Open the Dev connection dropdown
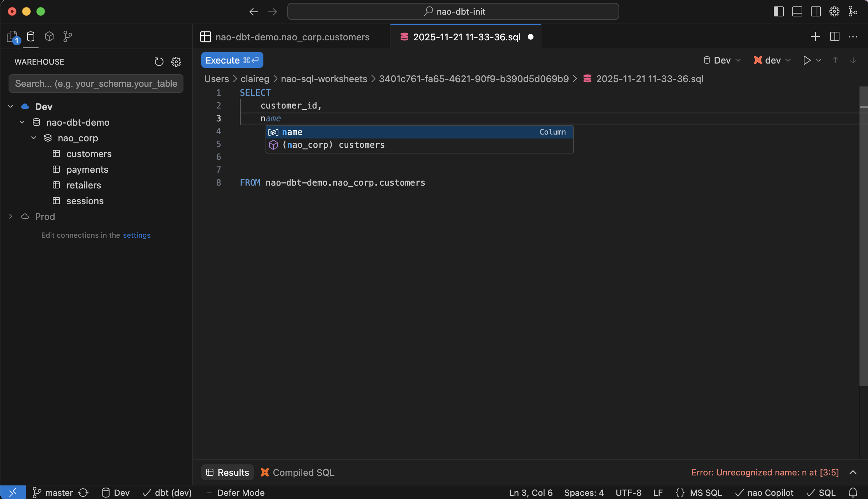This screenshot has height=499, width=868. (x=721, y=60)
